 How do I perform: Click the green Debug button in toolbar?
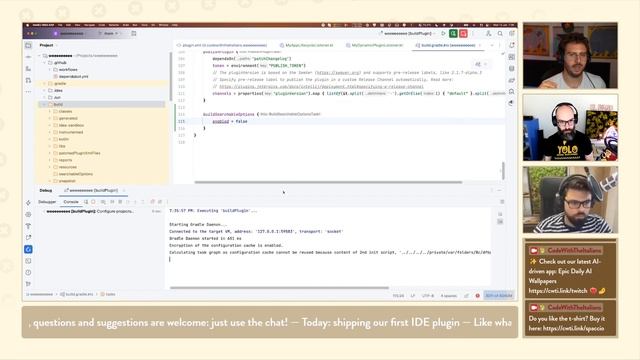tap(453, 33)
